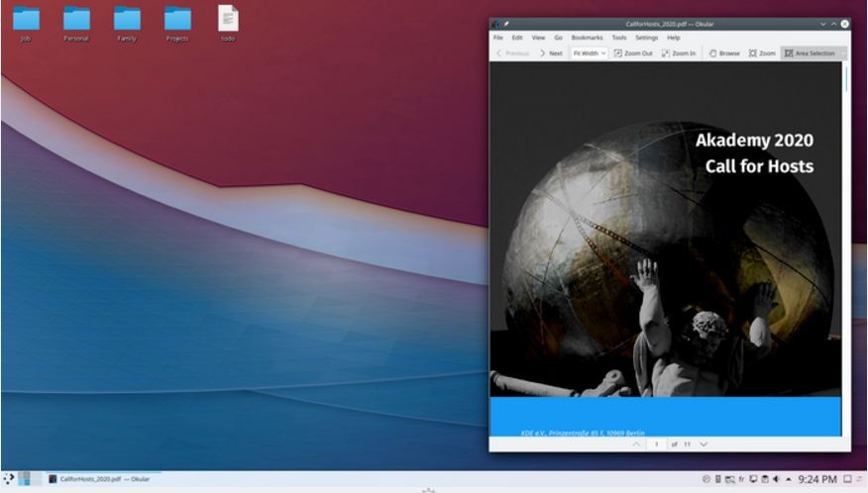Open the Job folder on the desktop
The width and height of the screenshot is (868, 493).
26,23
